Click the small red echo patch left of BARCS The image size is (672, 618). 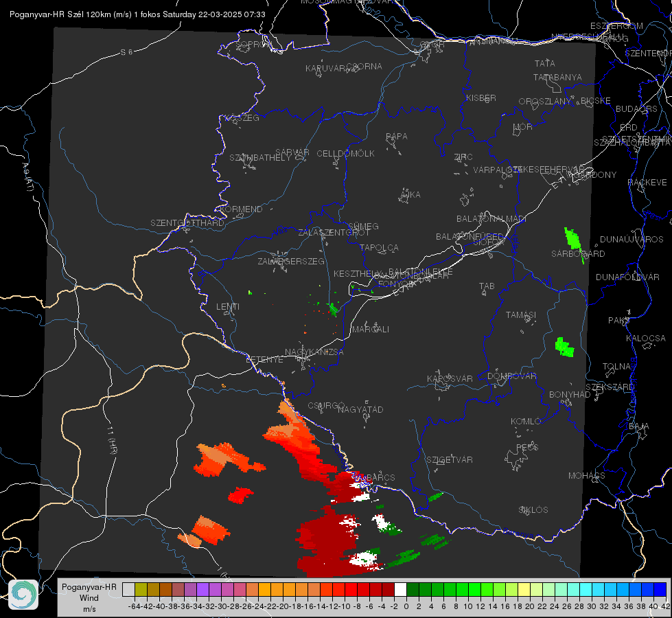[x=240, y=495]
